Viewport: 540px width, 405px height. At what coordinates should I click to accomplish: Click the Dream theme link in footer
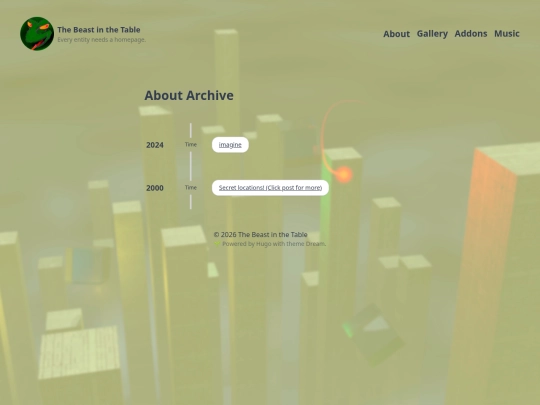(315, 244)
